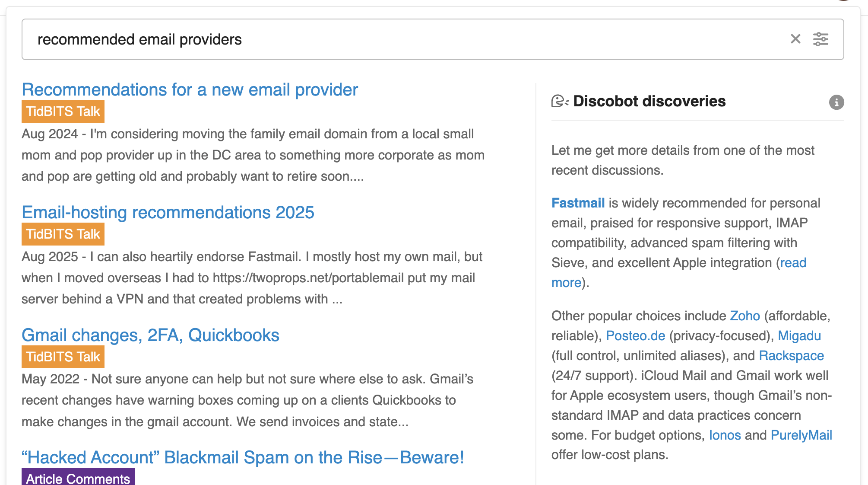
Task: Click TidBITS Talk tag under Email-hosting result
Action: click(x=63, y=234)
